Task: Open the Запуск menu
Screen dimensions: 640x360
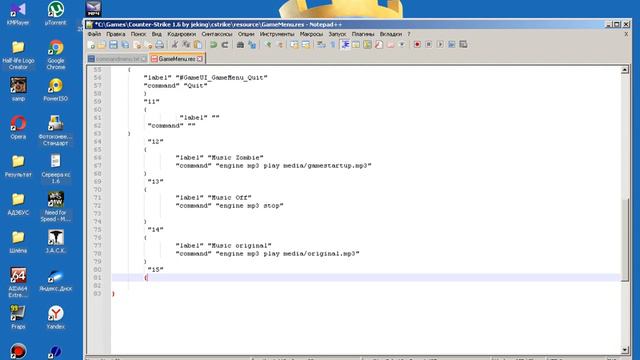Action: [x=337, y=34]
